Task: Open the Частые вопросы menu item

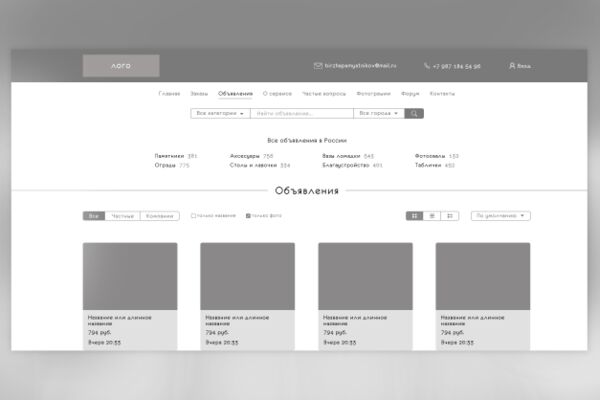Action: tap(324, 94)
